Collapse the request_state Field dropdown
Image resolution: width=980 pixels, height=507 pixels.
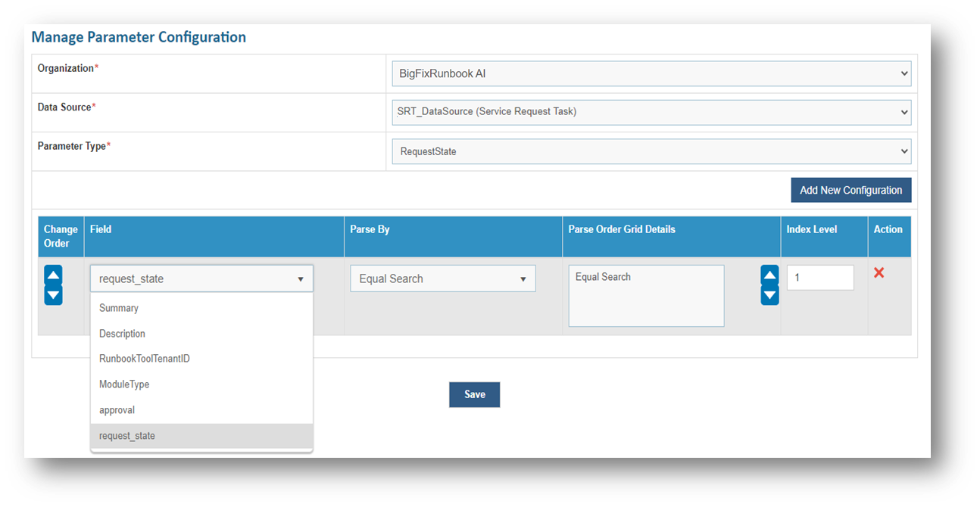201,278
